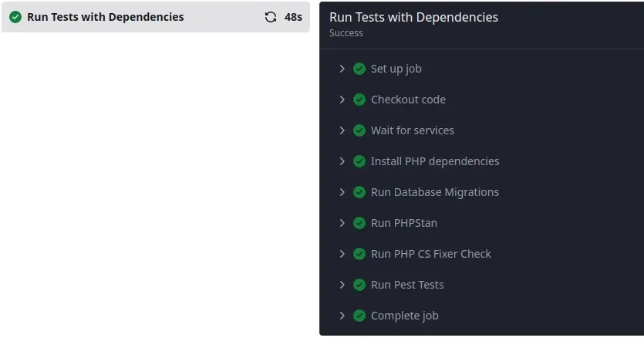Click success check icon for Checkout code
This screenshot has height=338, width=644.
pos(359,100)
